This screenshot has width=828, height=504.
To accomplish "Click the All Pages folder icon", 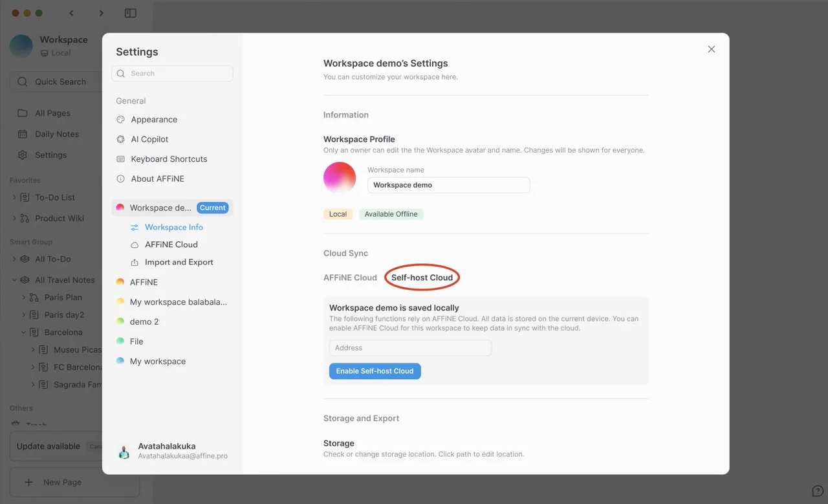I will (23, 113).
